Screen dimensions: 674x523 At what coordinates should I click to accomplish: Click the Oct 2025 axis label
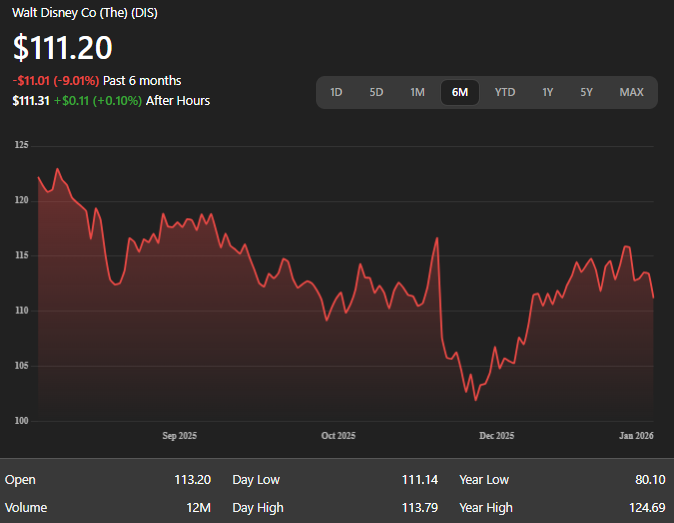[x=338, y=436]
